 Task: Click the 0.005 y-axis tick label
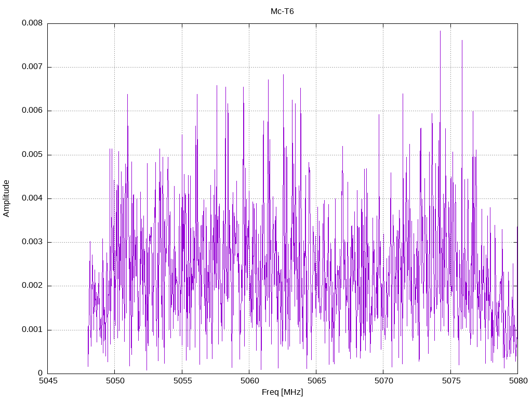(32, 154)
